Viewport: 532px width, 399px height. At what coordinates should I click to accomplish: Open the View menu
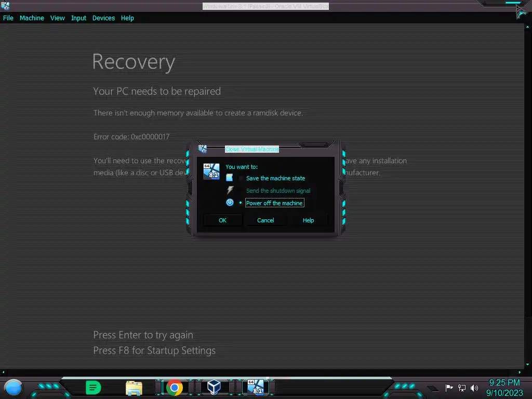pos(57,18)
